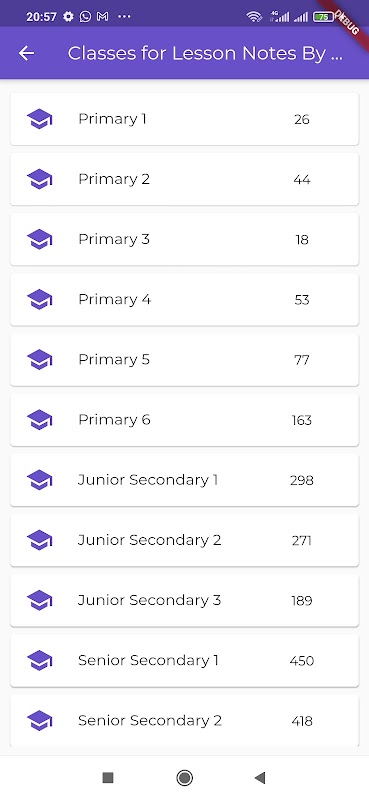Tap graduation cap icon beside Junior Secondary 1
The height and width of the screenshot is (800, 369).
40,480
